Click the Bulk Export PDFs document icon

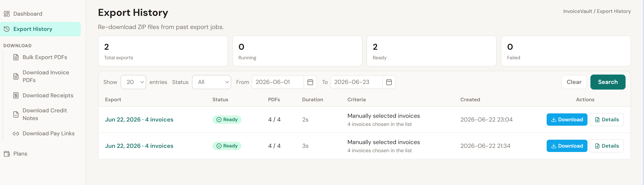point(16,57)
